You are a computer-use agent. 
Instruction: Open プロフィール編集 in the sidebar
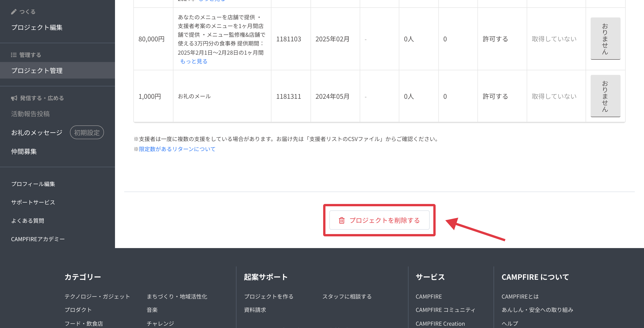33,184
